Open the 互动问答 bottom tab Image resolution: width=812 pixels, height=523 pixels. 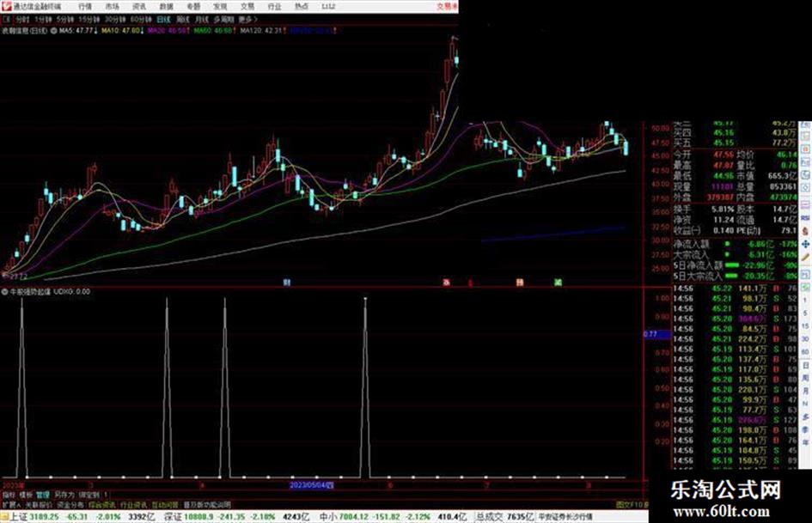click(x=165, y=504)
